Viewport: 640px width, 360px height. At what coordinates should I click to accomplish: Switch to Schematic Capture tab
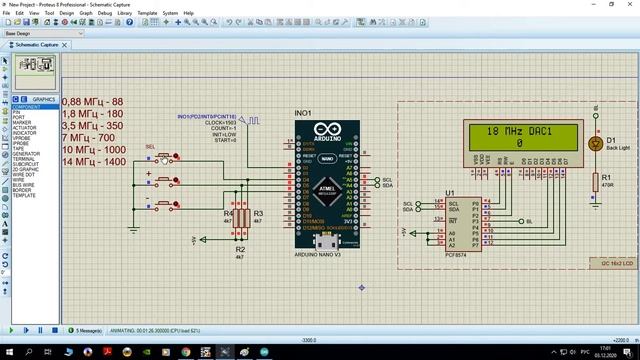click(x=37, y=45)
